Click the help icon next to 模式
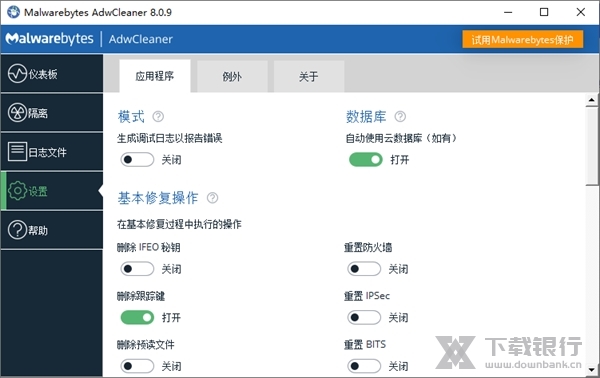The width and height of the screenshot is (600, 378). (158, 116)
